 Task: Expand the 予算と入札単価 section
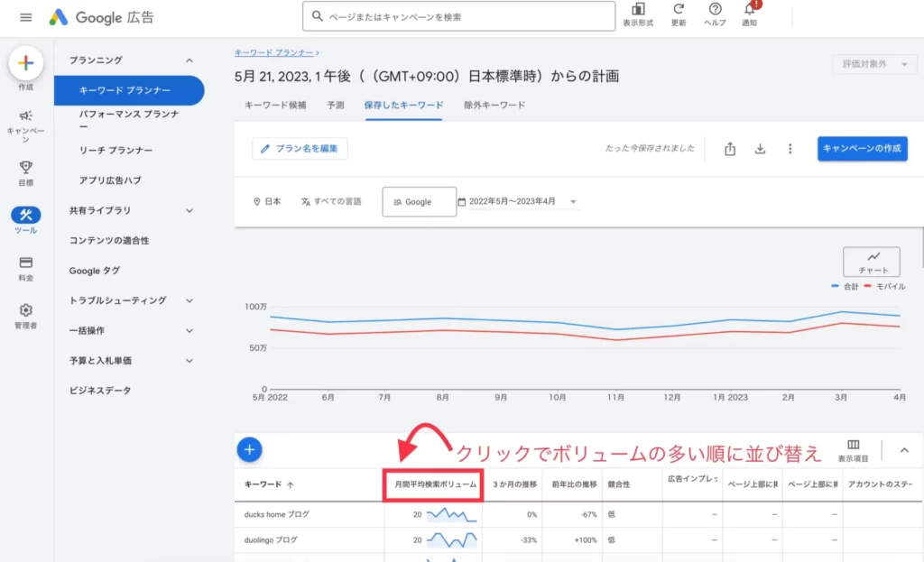(x=189, y=361)
